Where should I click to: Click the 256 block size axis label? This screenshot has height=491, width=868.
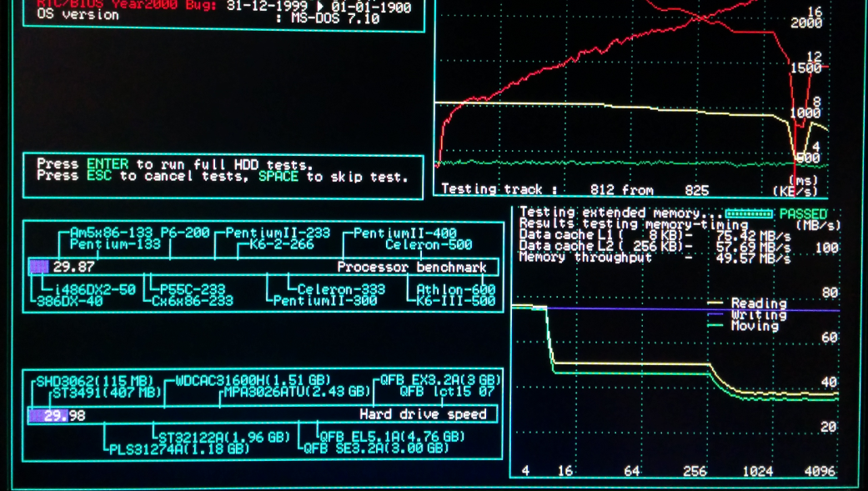pyautogui.click(x=695, y=472)
